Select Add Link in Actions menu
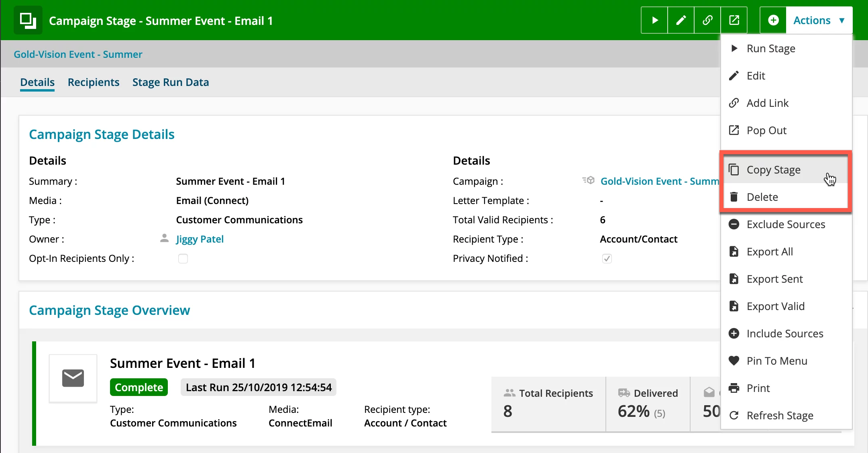This screenshot has width=868, height=453. coord(786,103)
